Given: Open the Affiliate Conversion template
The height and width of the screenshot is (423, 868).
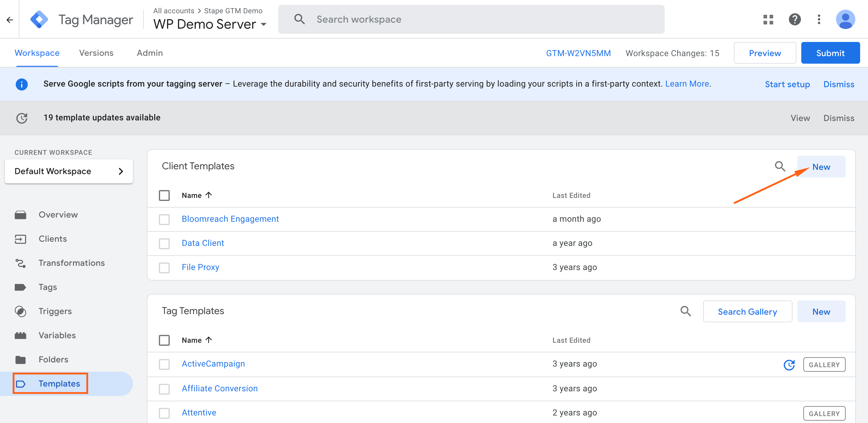Looking at the screenshot, I should (x=220, y=389).
